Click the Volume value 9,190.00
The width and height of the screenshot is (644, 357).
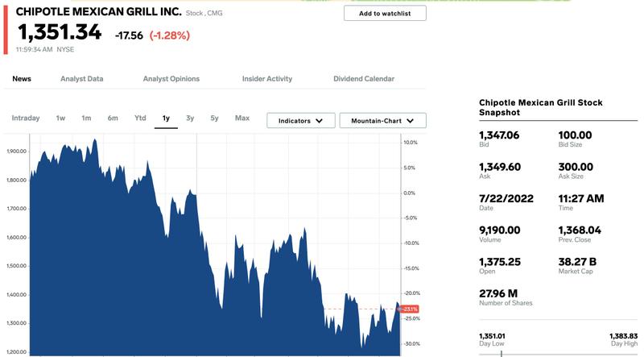coord(499,230)
